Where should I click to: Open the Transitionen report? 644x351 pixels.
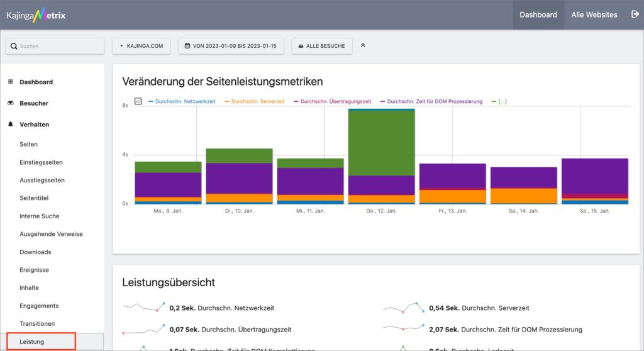[x=37, y=323]
